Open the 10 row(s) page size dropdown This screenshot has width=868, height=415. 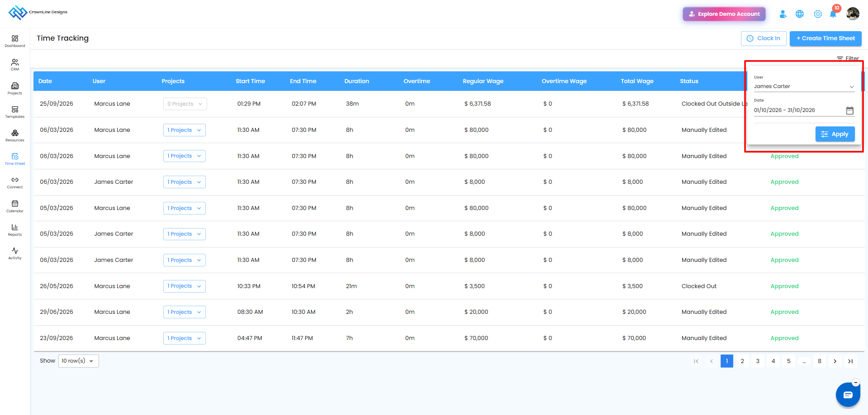(79, 361)
